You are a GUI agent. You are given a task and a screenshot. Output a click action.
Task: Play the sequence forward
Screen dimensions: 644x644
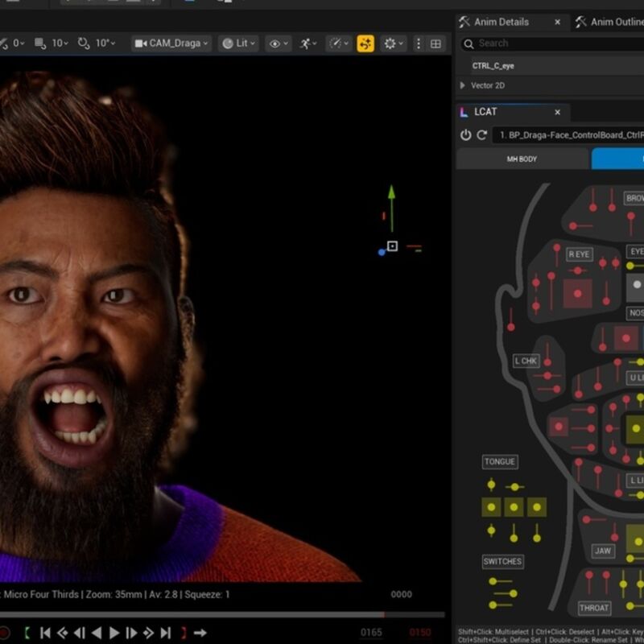tap(114, 633)
